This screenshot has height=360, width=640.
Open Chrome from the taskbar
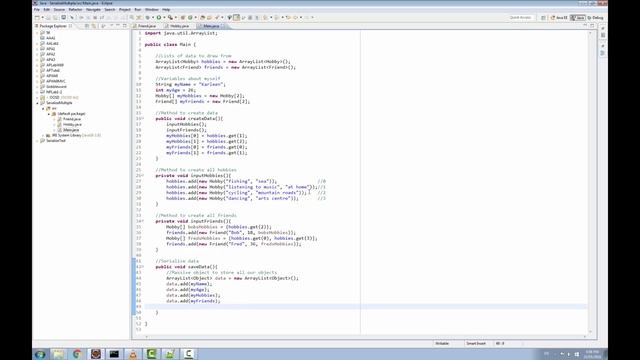click(x=77, y=354)
